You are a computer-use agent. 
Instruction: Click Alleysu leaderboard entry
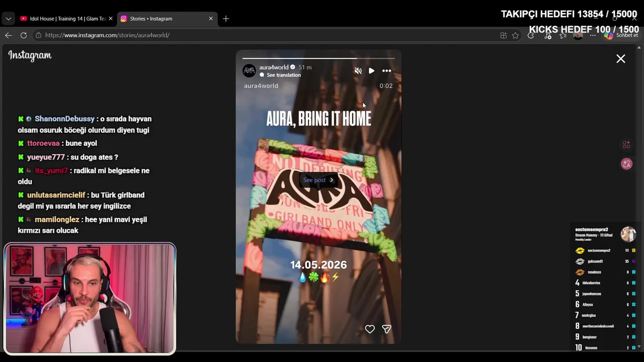coord(588,305)
